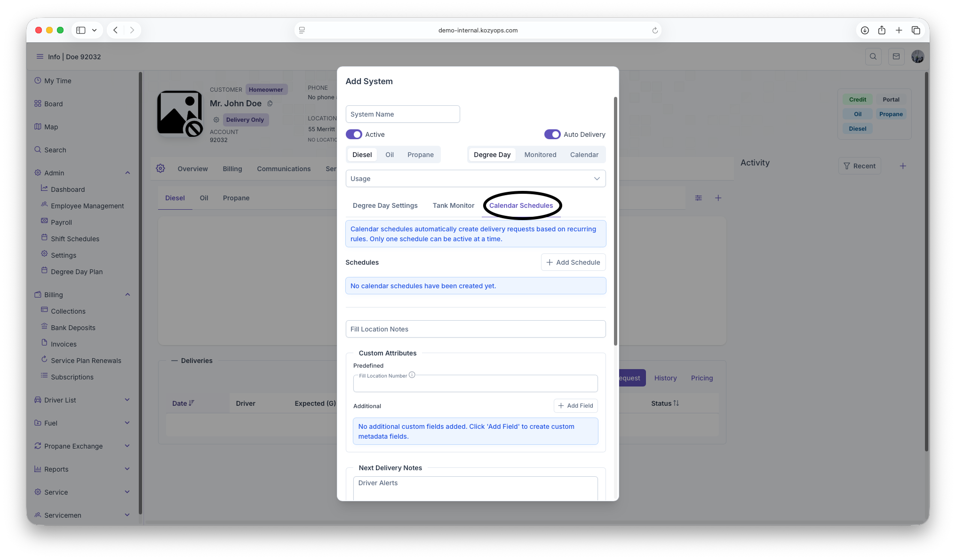Click the Add Schedule button
The width and height of the screenshot is (956, 560).
[573, 262]
